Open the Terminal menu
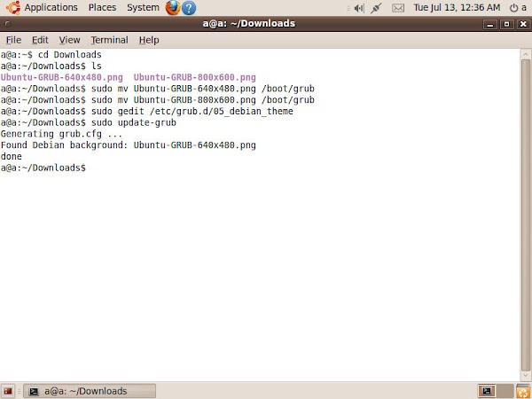Viewport: 532px width, 399px height. (x=109, y=40)
